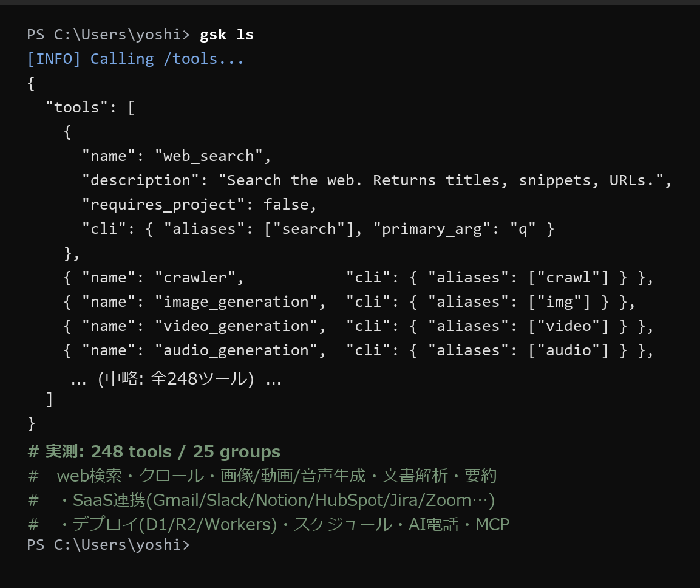
Task: Click the '["img"]' alias value
Action: click(x=559, y=302)
